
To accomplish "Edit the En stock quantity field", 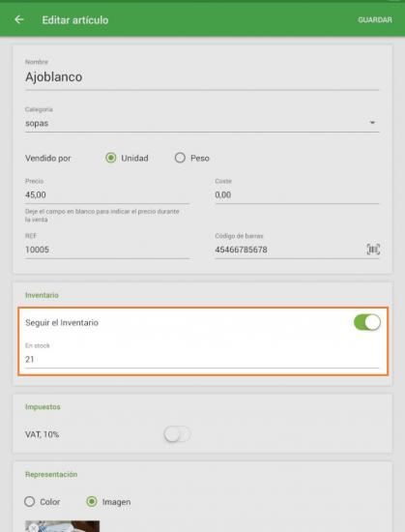I will coord(202,360).
